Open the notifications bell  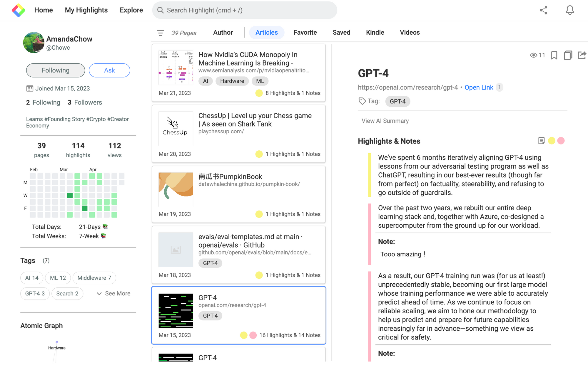(569, 10)
